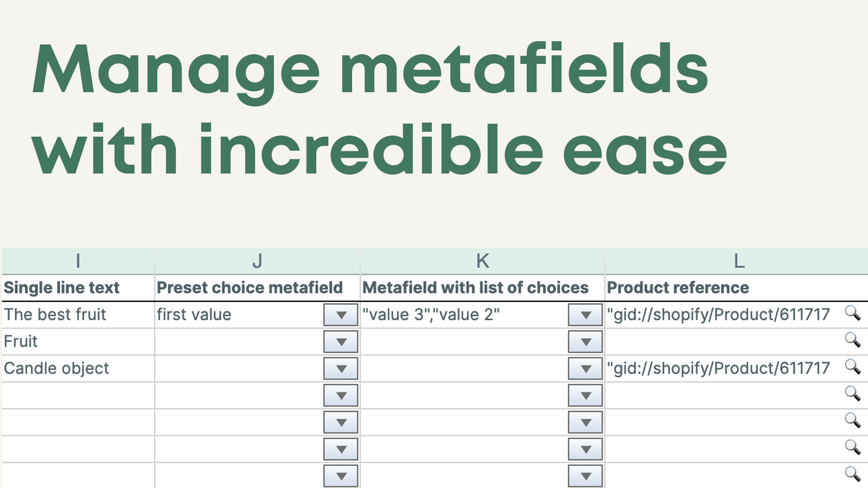This screenshot has width=868, height=488.
Task: Expand the Preset choice dropdown in the Fruit row
Action: click(341, 342)
